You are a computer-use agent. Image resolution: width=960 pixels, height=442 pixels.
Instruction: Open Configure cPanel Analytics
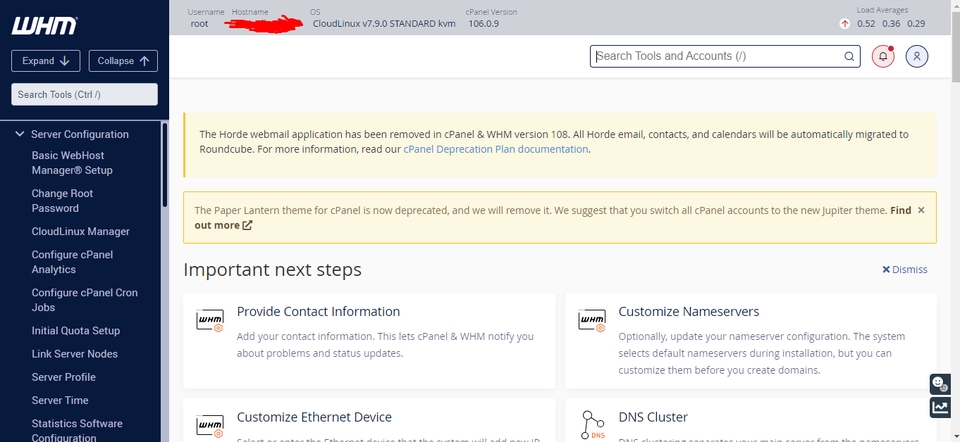pos(72,262)
